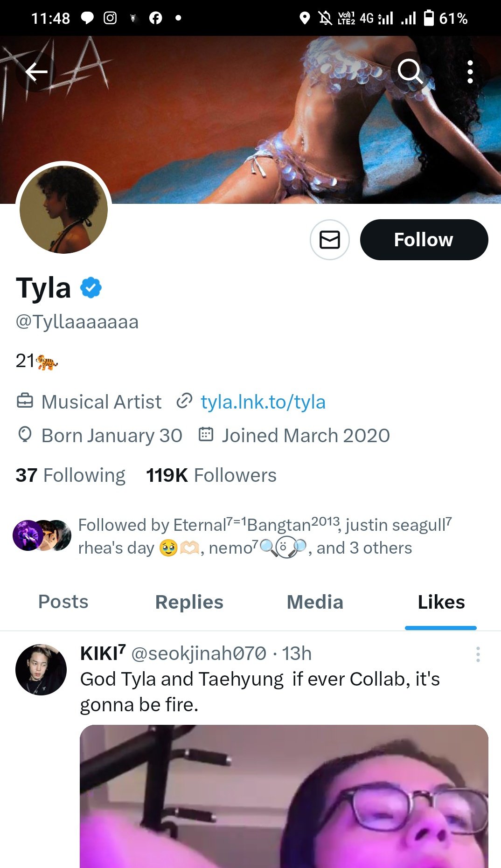Tap the back arrow icon
The height and width of the screenshot is (868, 501).
click(36, 72)
